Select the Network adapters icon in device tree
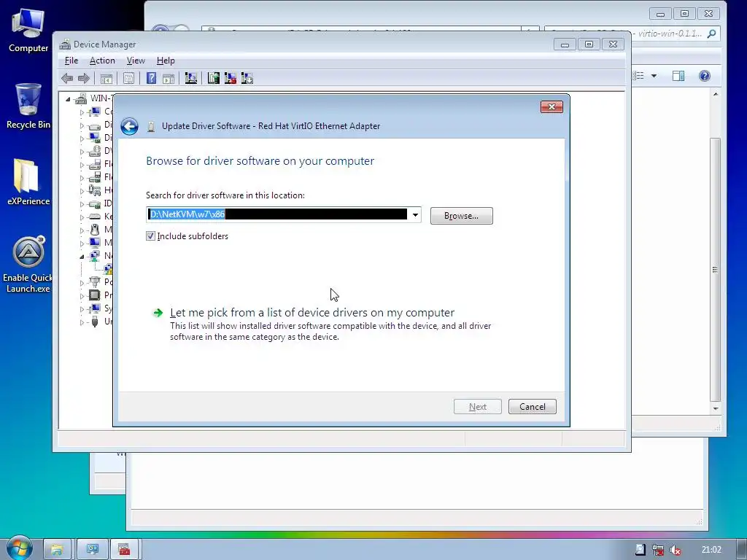This screenshot has width=747, height=560. coord(95,256)
